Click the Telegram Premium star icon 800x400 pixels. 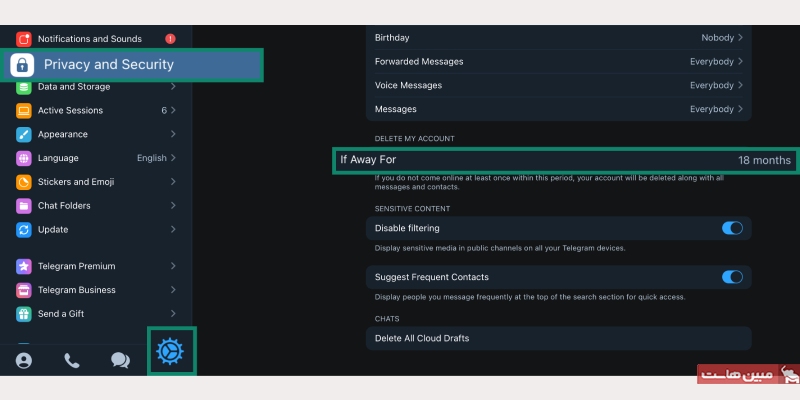click(23, 266)
